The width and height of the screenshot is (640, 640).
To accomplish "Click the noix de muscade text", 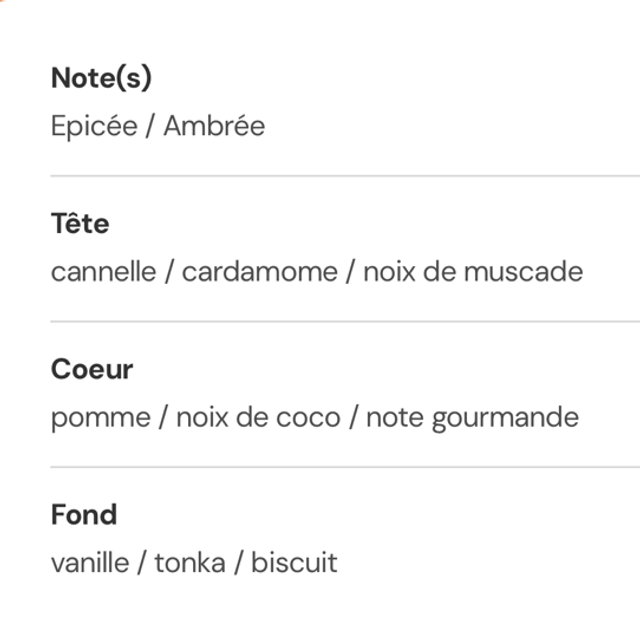I will 472,271.
